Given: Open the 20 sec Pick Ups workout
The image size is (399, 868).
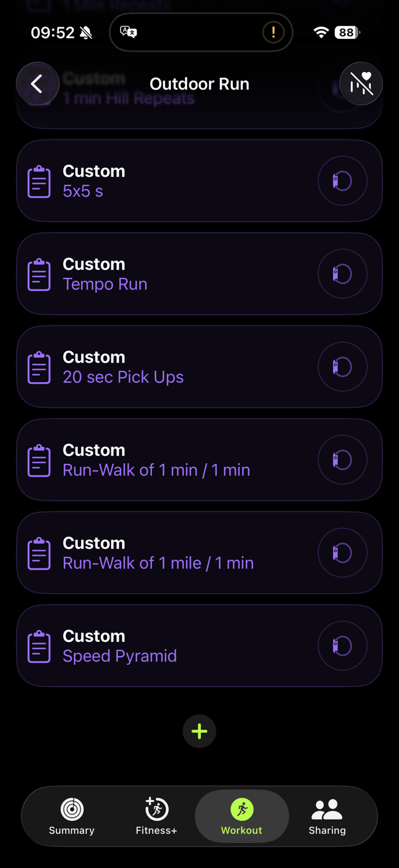Looking at the screenshot, I should pos(167,367).
